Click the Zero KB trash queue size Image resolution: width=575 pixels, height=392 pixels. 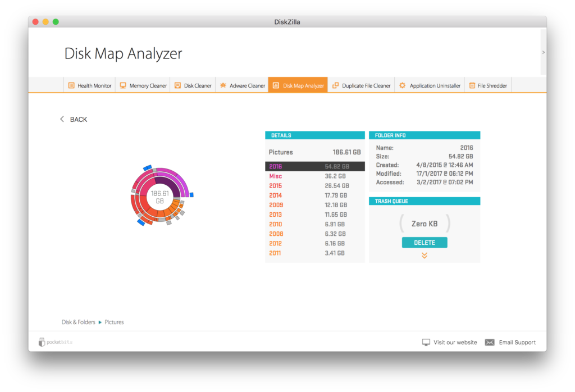[x=425, y=224]
